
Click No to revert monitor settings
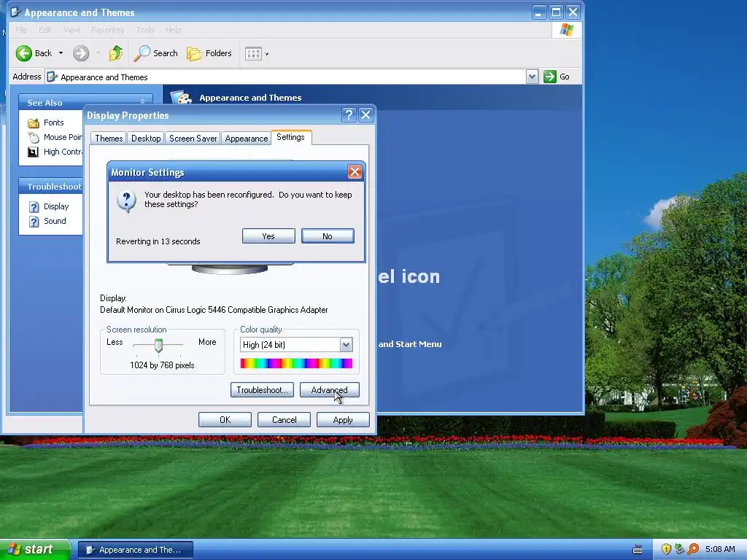[328, 236]
